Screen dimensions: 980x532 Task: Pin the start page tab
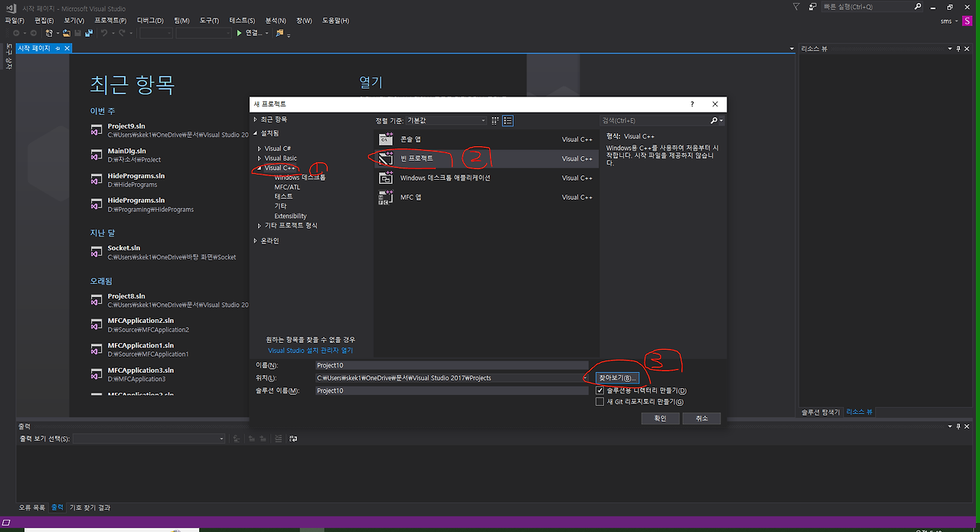click(57, 48)
